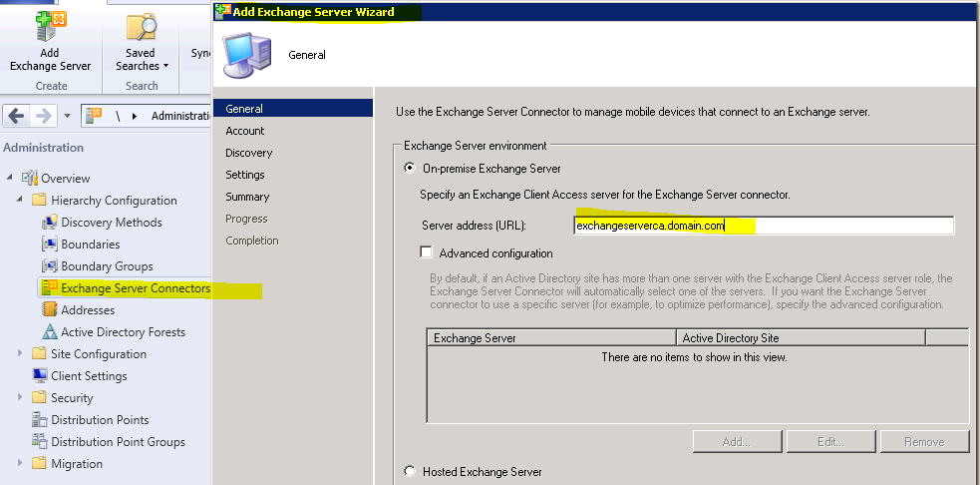Click the wizard title bar icon
This screenshot has width=980, height=485.
pyautogui.click(x=222, y=12)
